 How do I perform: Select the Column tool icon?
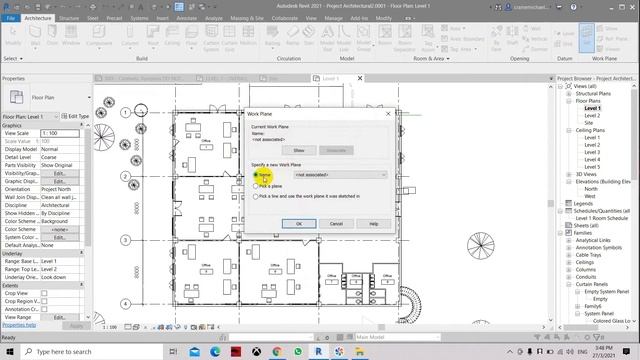[x=130, y=36]
